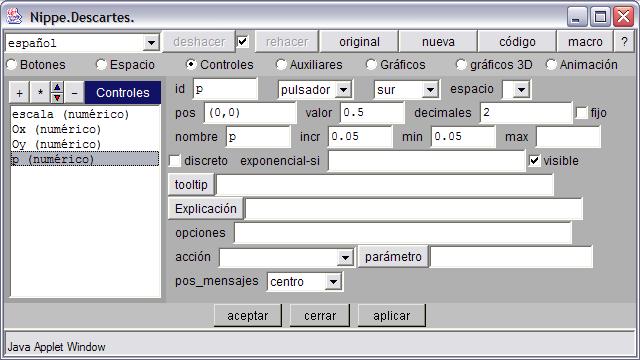Screen dimensions: 640x360
Task: Click the opciones input field
Action: click(403, 233)
